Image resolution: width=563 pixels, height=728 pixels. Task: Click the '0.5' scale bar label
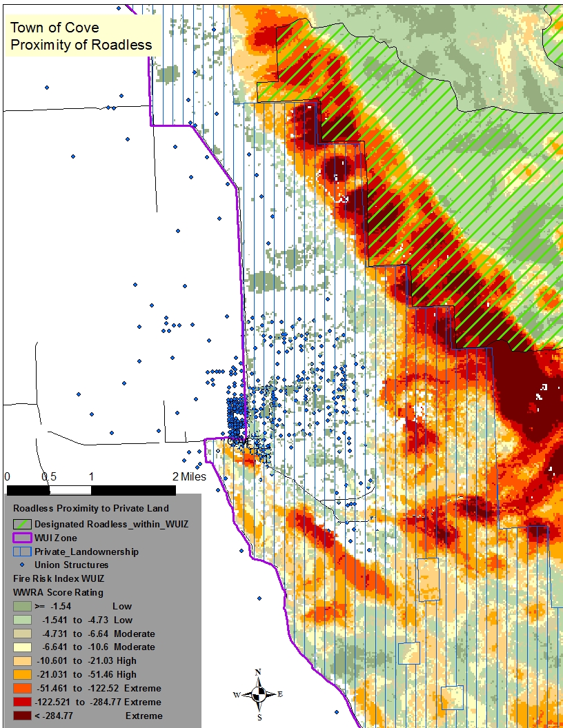[x=49, y=477]
